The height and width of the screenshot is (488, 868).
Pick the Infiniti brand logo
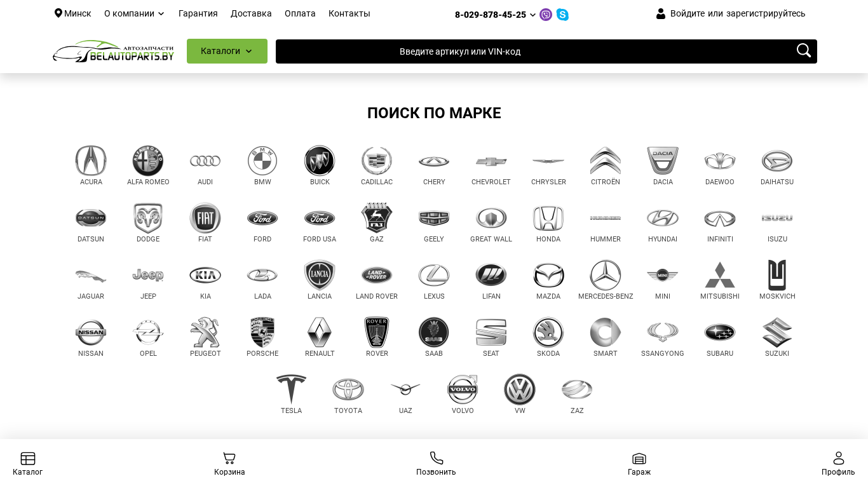click(x=720, y=218)
